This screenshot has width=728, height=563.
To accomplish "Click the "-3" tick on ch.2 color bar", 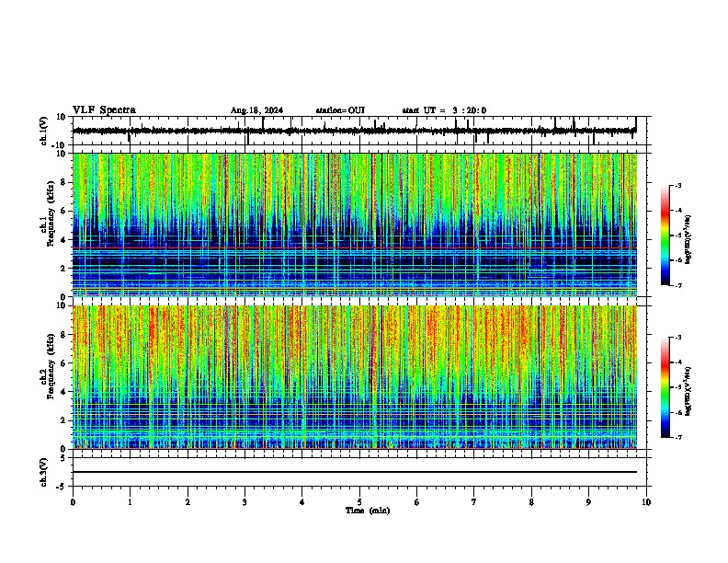I will (678, 338).
